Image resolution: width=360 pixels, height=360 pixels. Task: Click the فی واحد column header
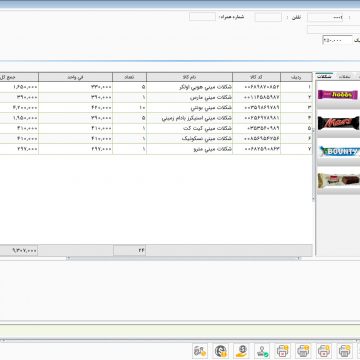pyautogui.click(x=76, y=77)
